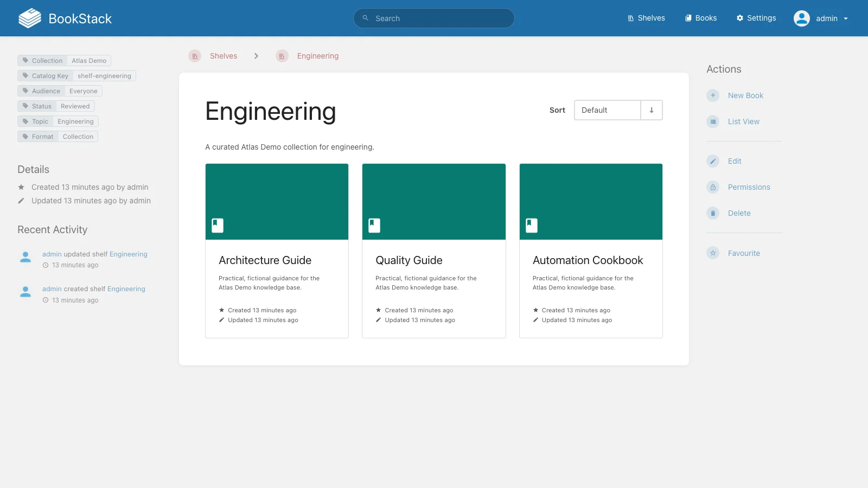The width and height of the screenshot is (868, 488).
Task: Click Quality Guide green cover thumbnail
Action: [x=434, y=202]
